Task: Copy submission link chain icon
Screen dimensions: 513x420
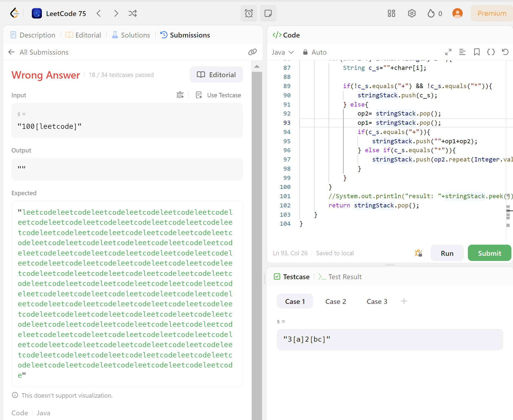Action: (x=253, y=52)
